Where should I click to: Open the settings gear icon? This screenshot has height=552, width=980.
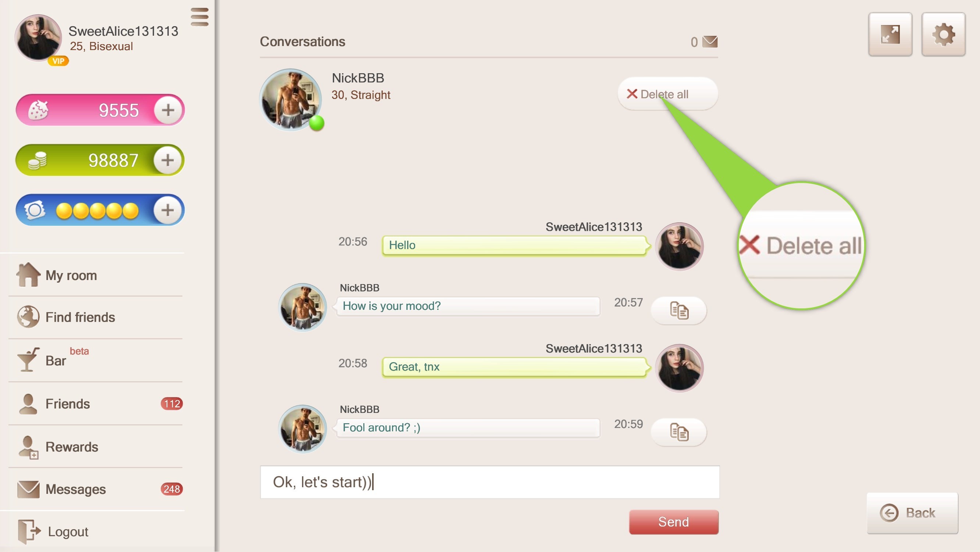[943, 34]
